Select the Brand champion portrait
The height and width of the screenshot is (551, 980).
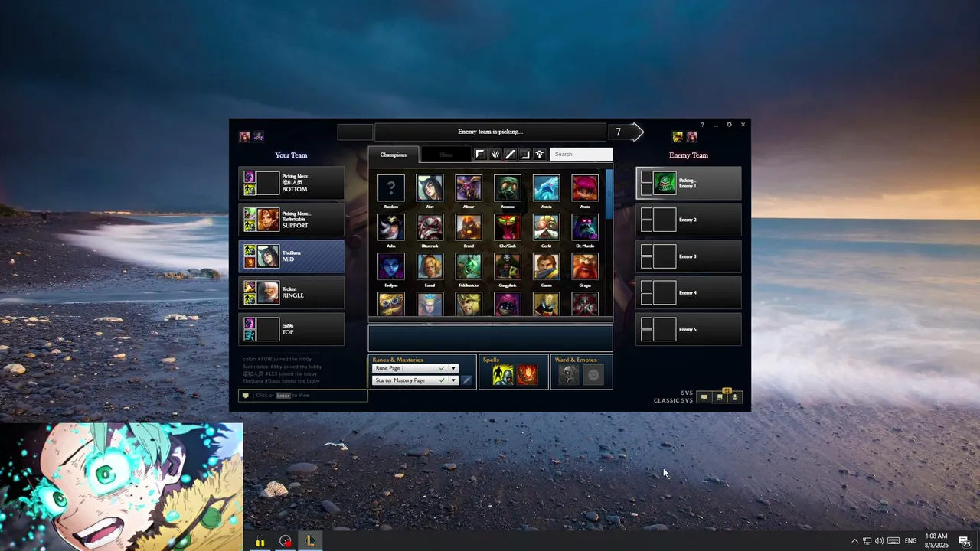point(469,227)
